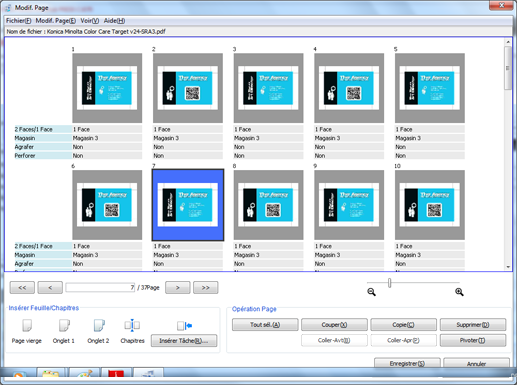This screenshot has width=517, height=385.
Task: Click the file explorer taskbar icon
Action: point(51,374)
